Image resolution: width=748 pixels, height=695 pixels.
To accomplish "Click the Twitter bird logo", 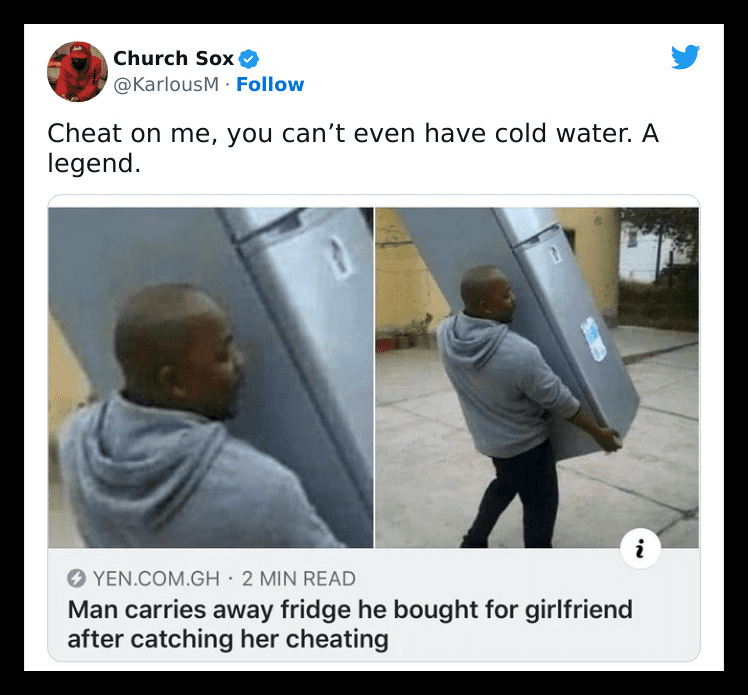I will pos(685,57).
